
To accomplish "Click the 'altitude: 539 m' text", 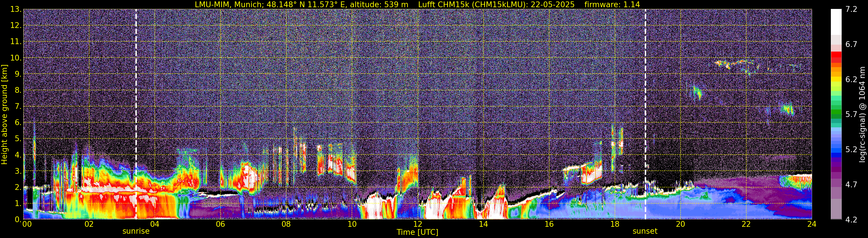I will pos(380,4).
